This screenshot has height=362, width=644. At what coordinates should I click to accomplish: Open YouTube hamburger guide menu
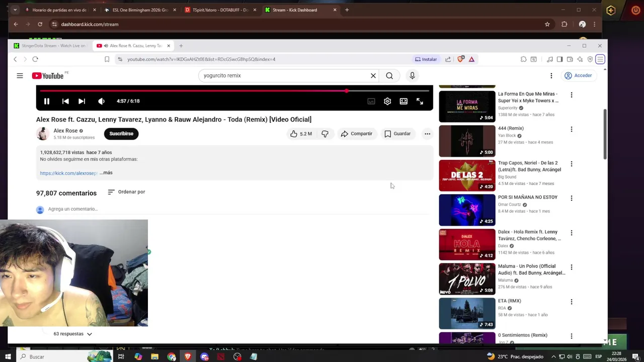(x=20, y=75)
